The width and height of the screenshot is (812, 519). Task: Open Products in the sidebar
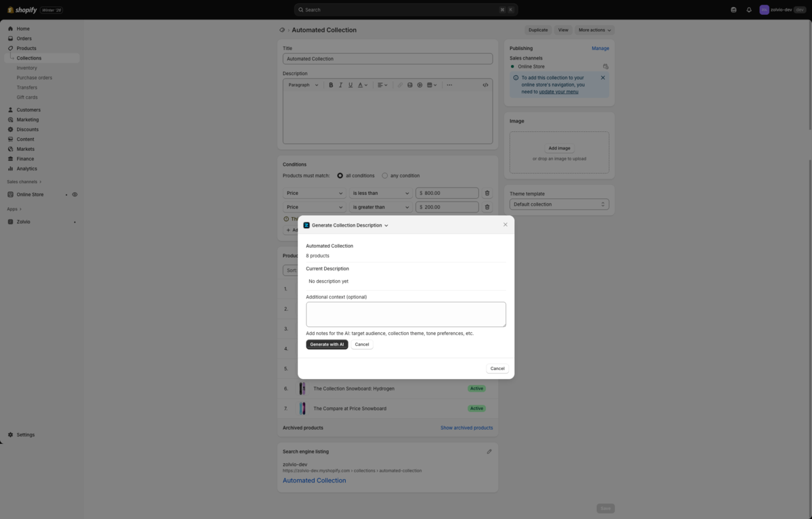point(25,48)
